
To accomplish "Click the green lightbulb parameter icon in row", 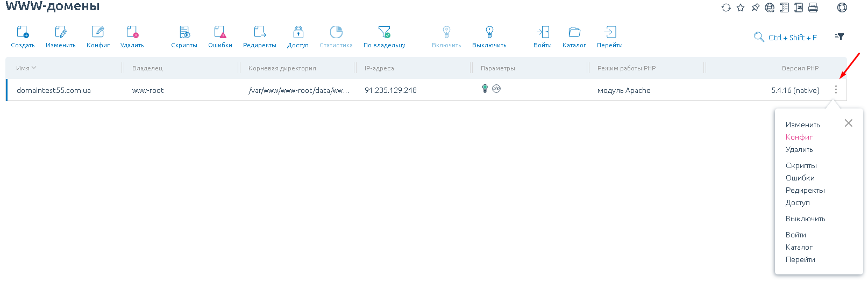I will 485,89.
